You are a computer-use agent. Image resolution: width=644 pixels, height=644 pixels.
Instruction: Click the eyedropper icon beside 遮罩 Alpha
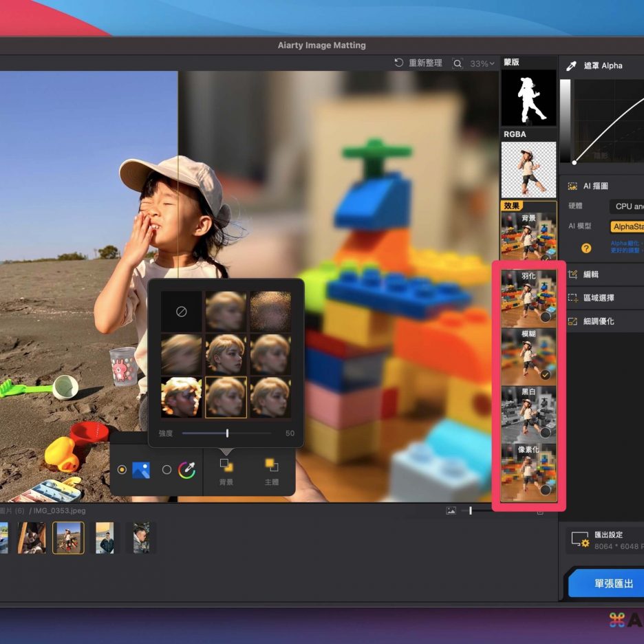coord(571,66)
